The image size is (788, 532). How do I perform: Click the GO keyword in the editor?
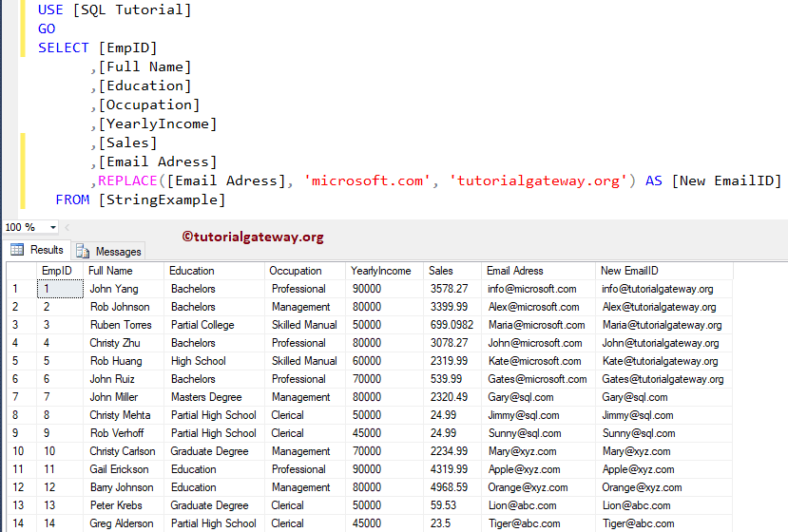click(47, 28)
